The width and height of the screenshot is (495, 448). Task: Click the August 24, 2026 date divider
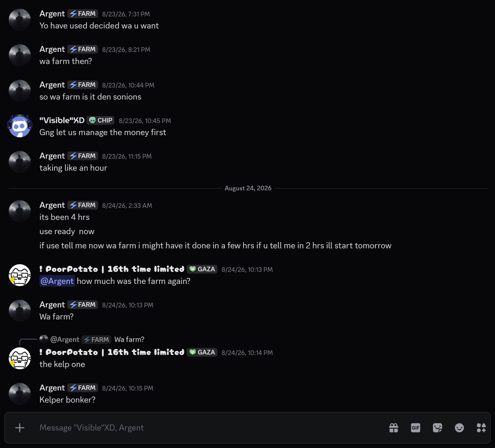coord(248,188)
